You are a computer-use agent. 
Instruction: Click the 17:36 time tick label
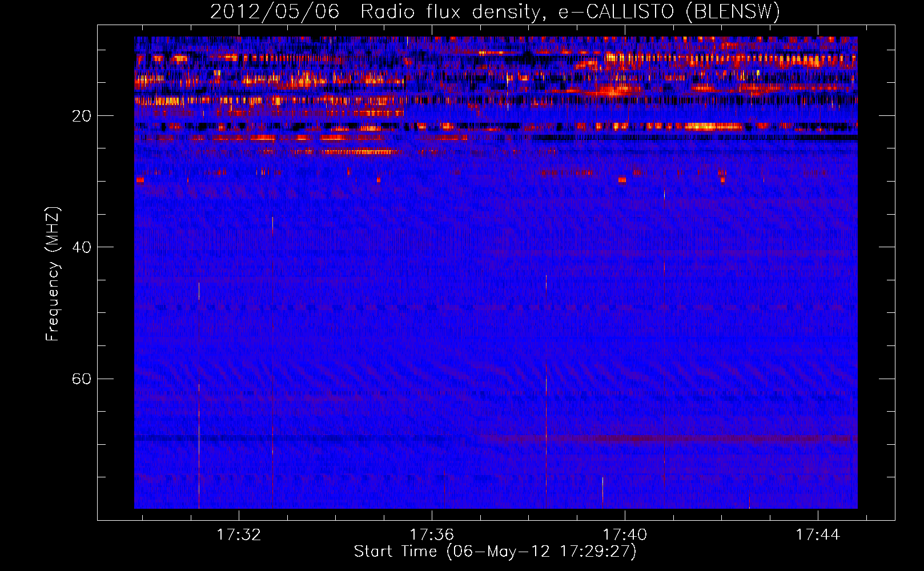click(432, 534)
